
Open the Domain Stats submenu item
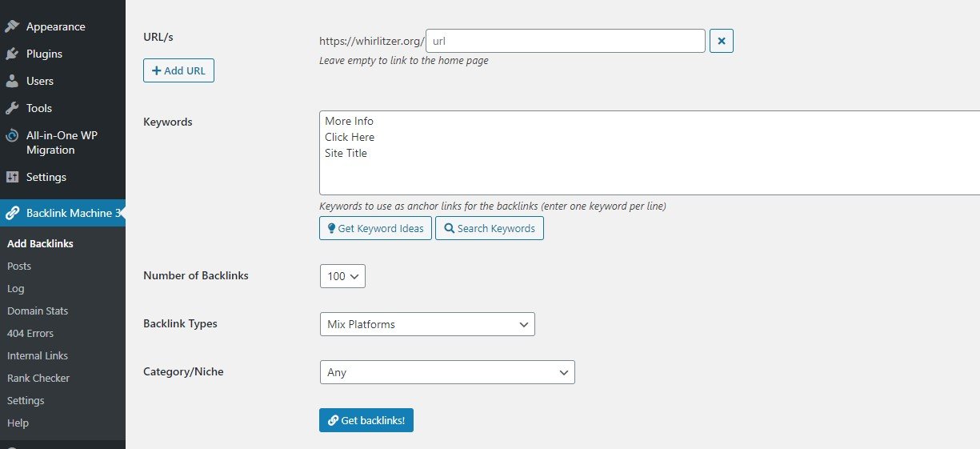pyautogui.click(x=38, y=311)
